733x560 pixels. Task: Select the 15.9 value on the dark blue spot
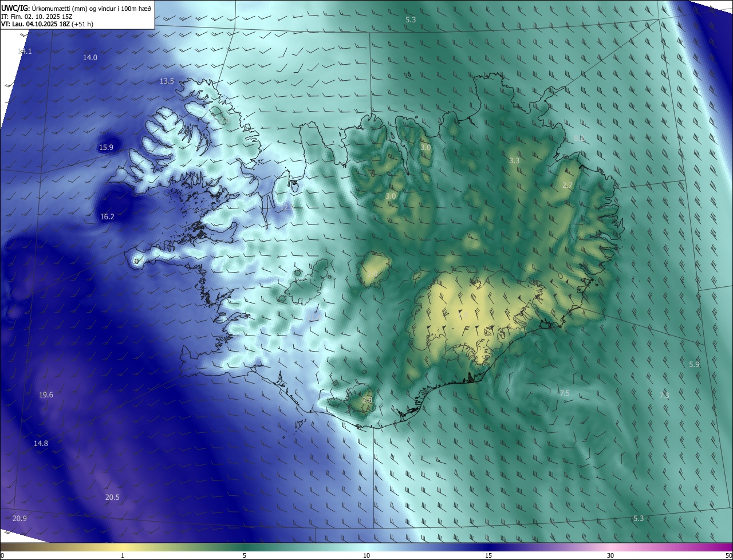pos(106,148)
